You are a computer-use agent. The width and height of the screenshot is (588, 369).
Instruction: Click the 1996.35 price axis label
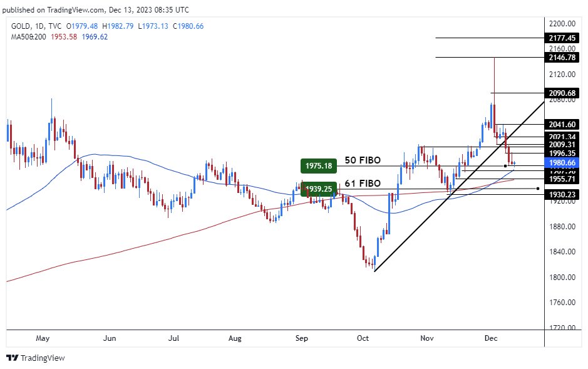click(562, 153)
